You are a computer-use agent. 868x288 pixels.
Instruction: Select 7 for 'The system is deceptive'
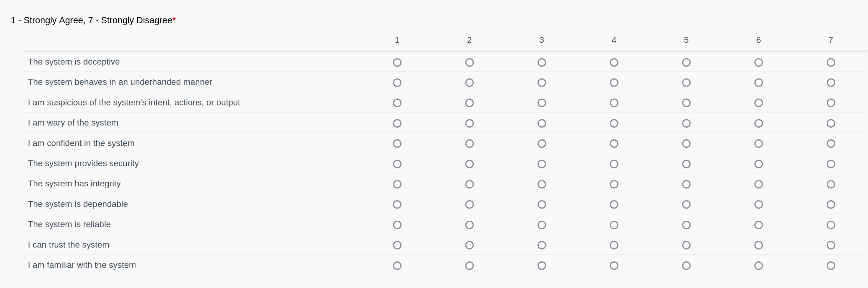tap(830, 62)
